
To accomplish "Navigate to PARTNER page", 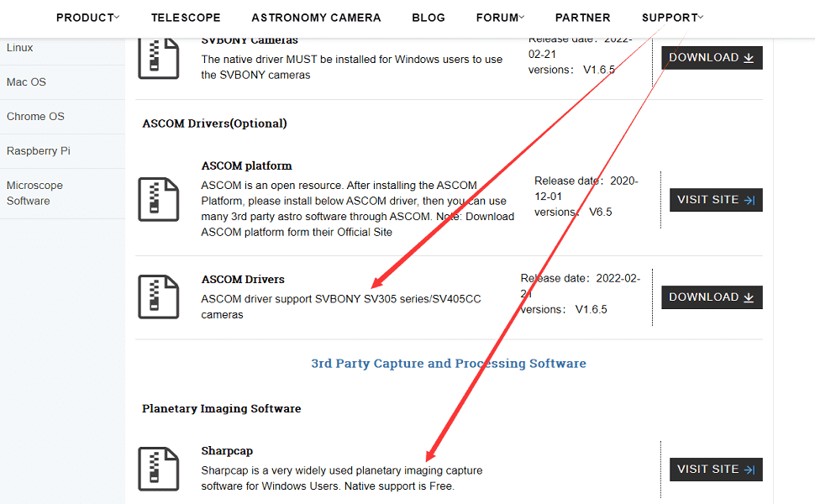I will 583,18.
